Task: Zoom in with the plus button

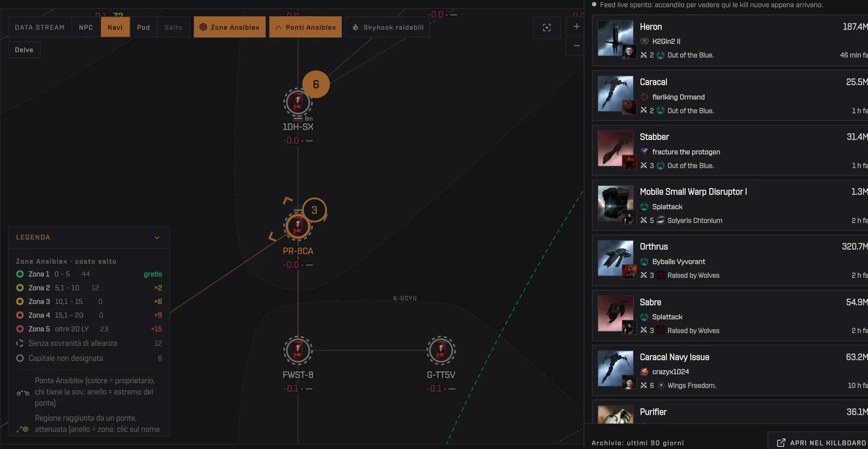Action: (x=576, y=26)
